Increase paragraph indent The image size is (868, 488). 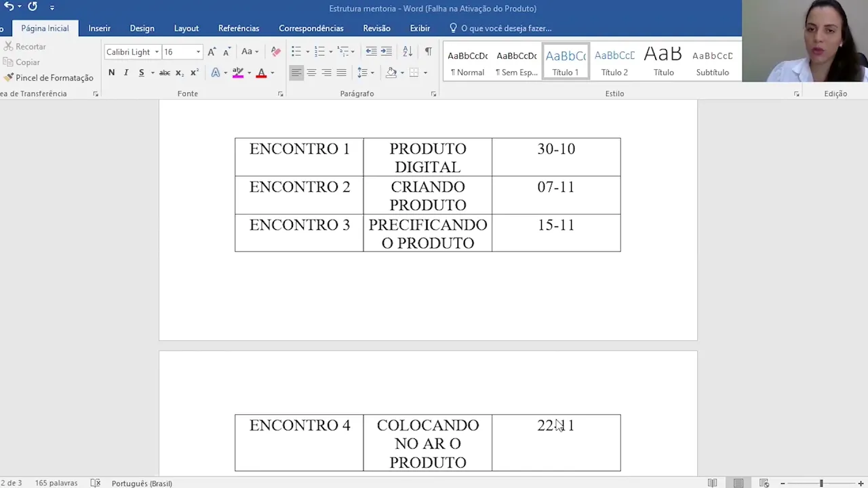pyautogui.click(x=386, y=52)
